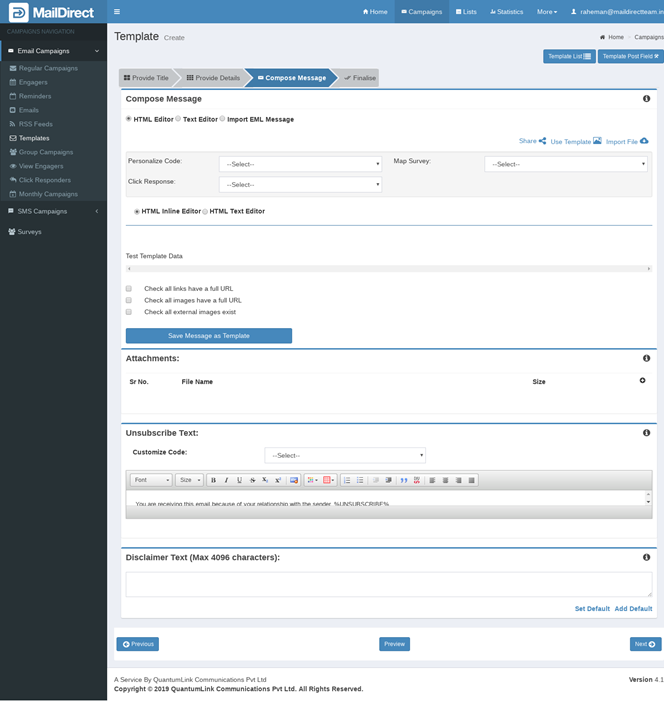Select the Text Editor radio option
The image size is (664, 701).
pos(178,119)
